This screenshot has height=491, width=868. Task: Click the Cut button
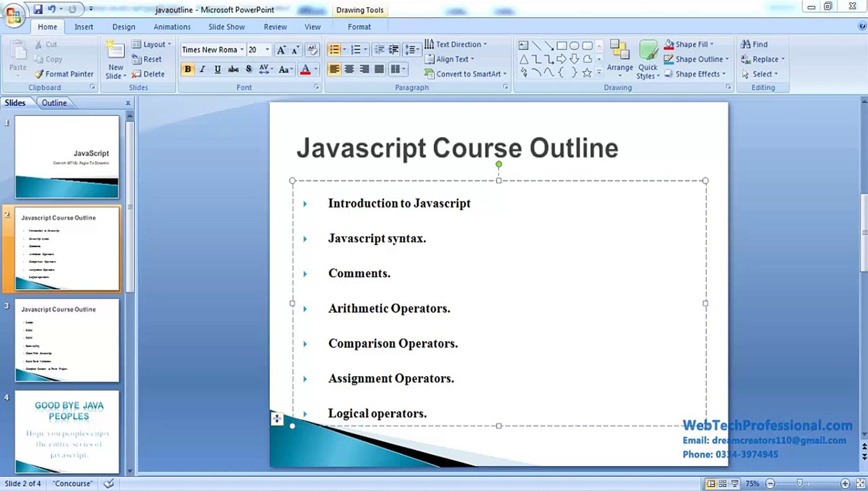pos(45,44)
